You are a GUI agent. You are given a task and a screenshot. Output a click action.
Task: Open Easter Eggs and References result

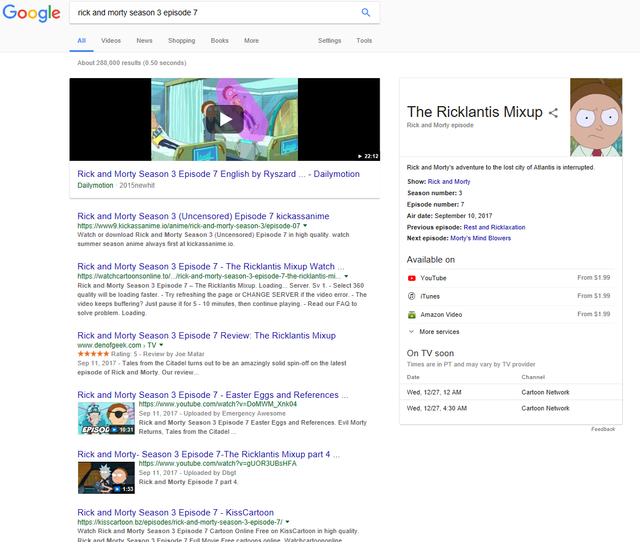[x=213, y=395]
